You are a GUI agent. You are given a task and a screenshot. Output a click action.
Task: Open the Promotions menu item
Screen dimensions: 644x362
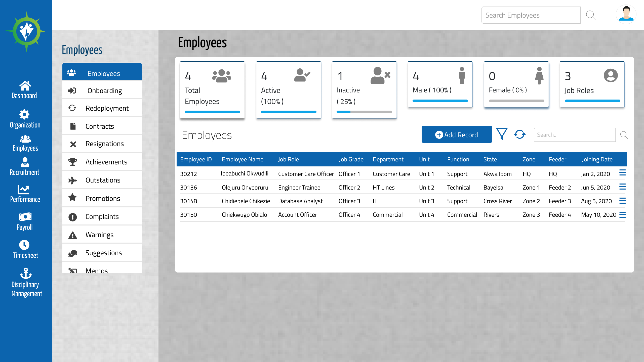[102, 198]
